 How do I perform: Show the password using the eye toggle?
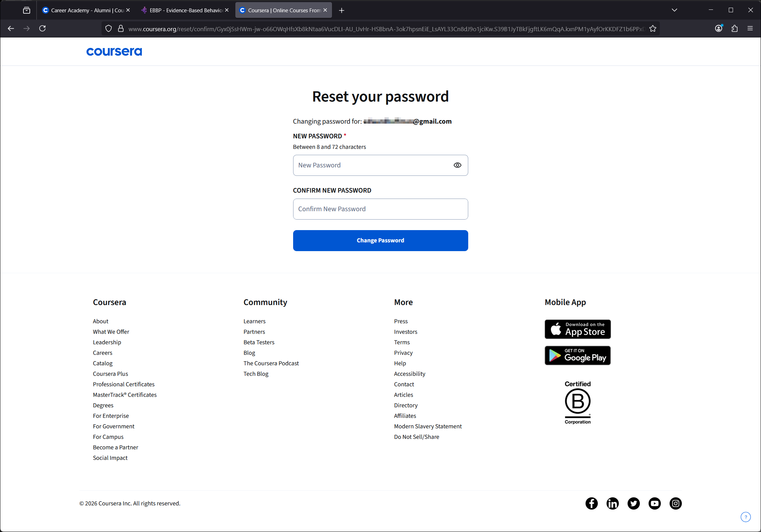point(457,165)
